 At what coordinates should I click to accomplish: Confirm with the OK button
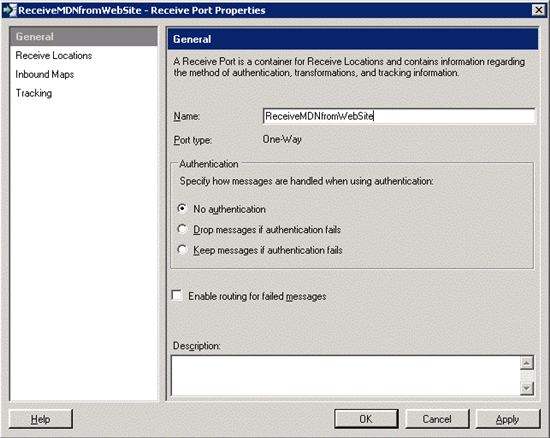click(x=366, y=419)
